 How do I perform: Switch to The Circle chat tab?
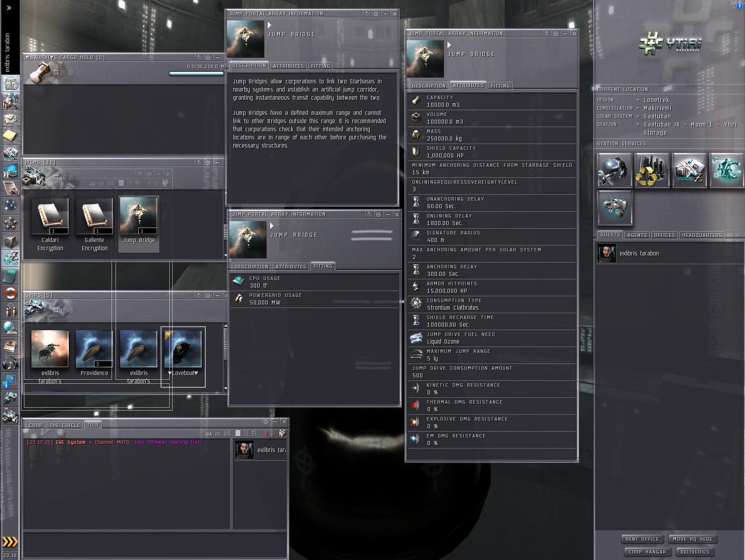tap(65, 425)
